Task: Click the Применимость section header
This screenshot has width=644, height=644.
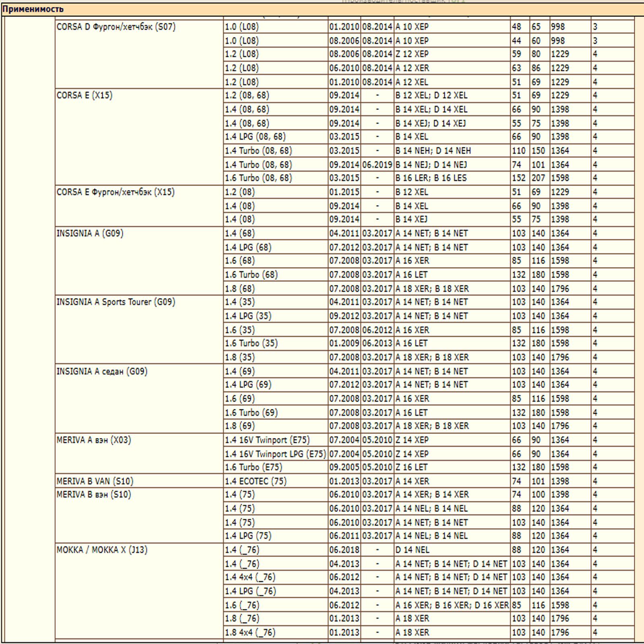Action: [x=33, y=9]
